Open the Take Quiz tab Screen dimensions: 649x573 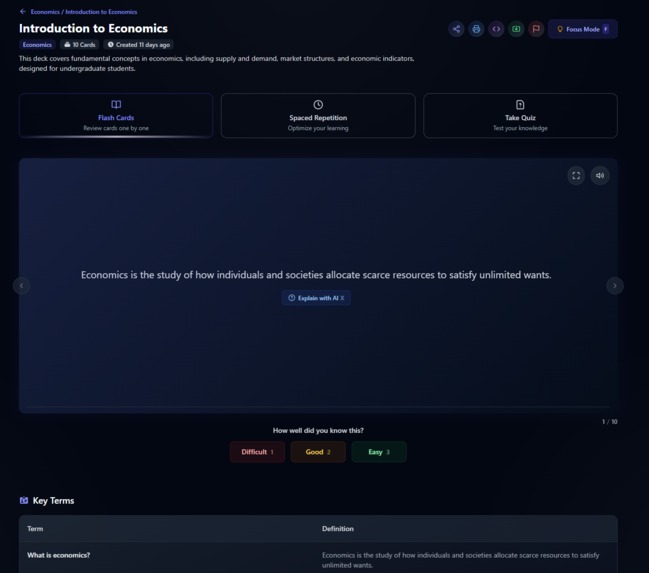(520, 116)
